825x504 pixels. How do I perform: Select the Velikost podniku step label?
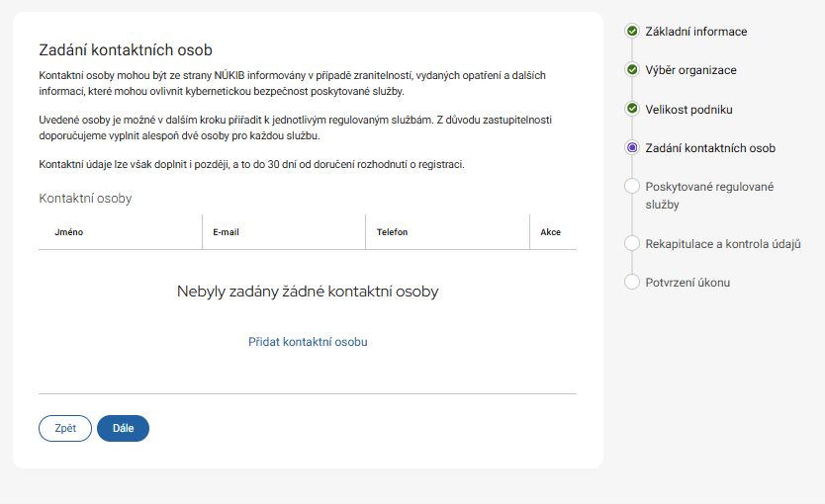coord(688,109)
